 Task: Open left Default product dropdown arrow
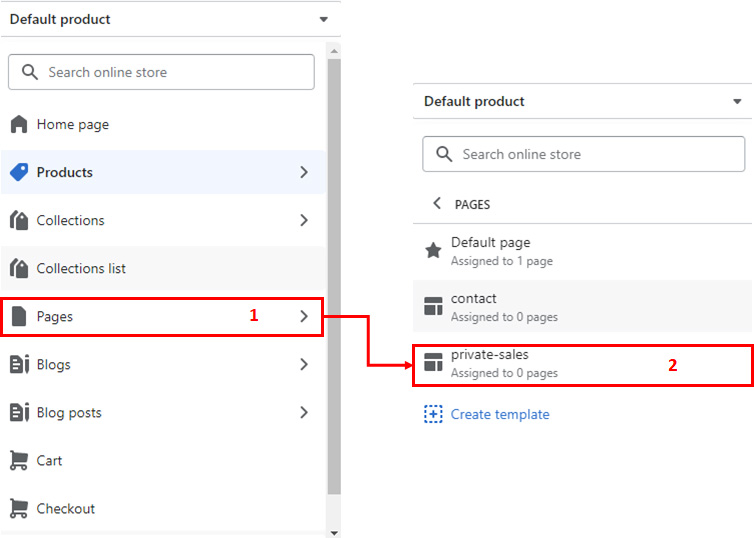(x=324, y=19)
